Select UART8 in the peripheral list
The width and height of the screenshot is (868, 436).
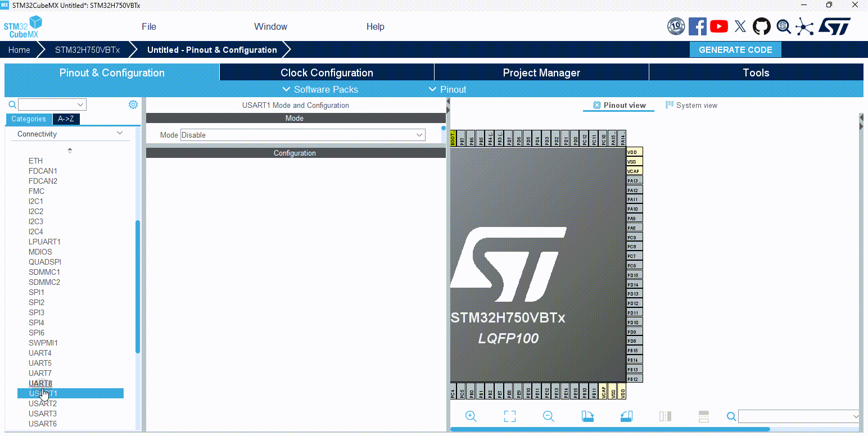[x=40, y=383]
